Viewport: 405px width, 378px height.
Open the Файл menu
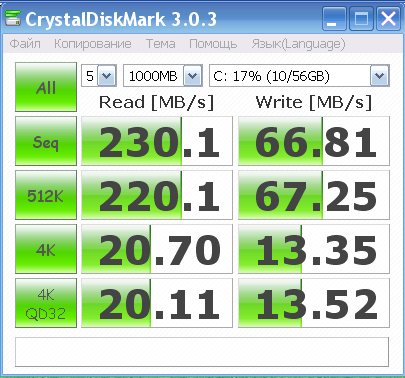click(x=25, y=44)
